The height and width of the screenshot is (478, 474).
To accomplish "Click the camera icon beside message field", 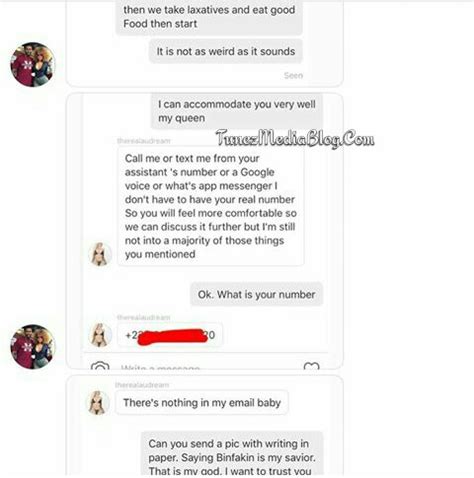I will click(100, 366).
